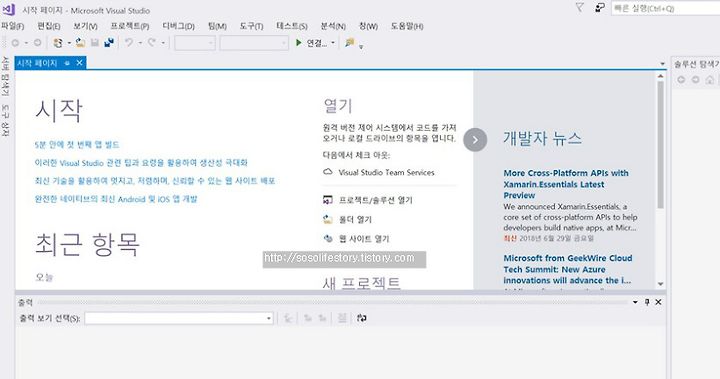Open the 디버그(D) menu

(x=179, y=26)
